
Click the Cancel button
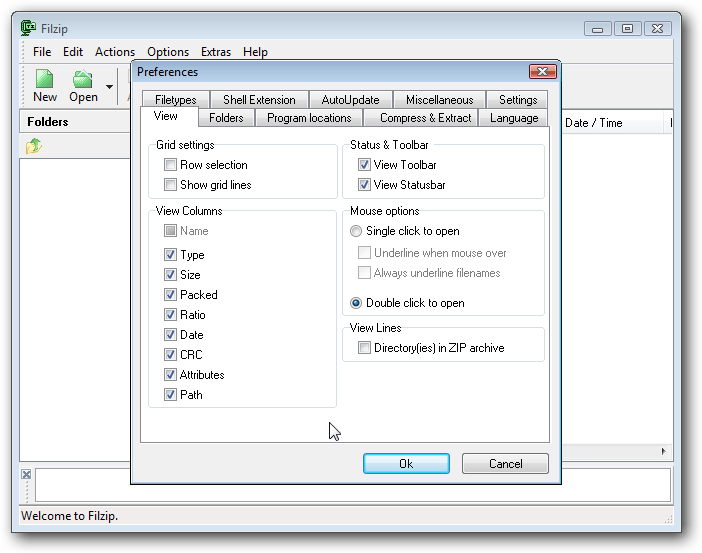tap(505, 463)
